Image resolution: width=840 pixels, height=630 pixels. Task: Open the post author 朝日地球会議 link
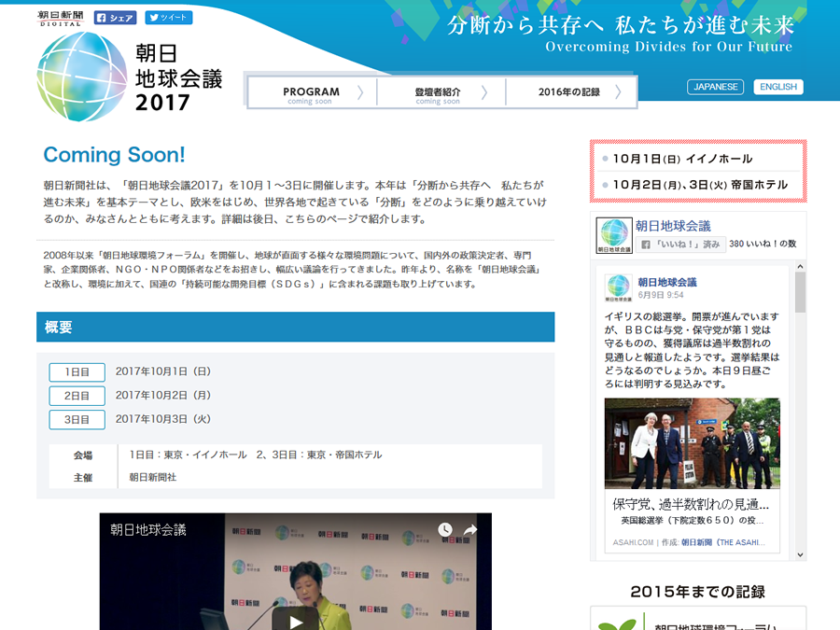(x=667, y=282)
